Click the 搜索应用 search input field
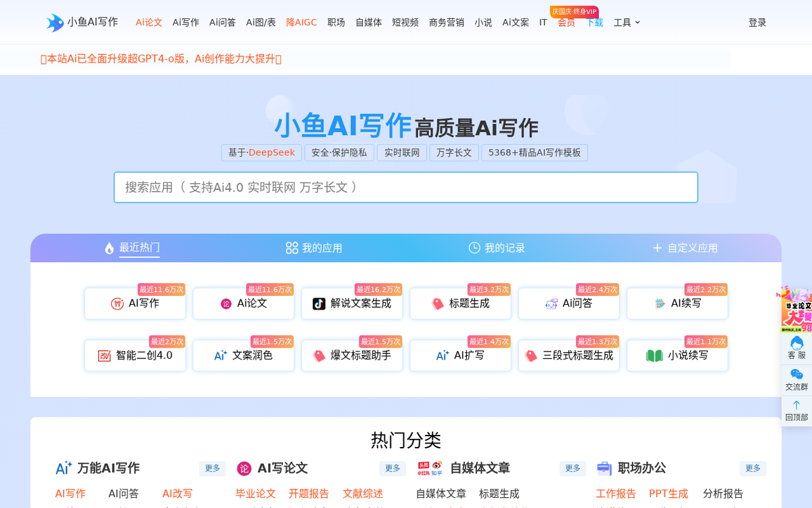 (x=406, y=187)
